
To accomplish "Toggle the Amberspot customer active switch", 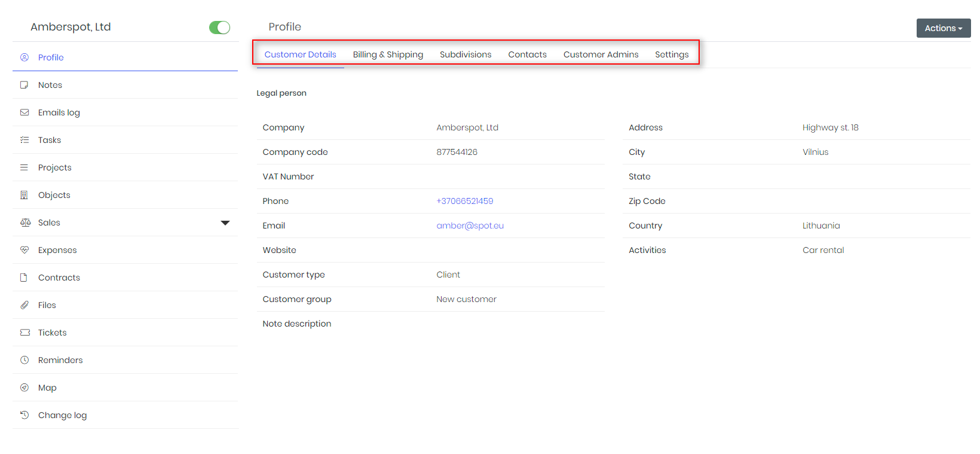I will [219, 28].
